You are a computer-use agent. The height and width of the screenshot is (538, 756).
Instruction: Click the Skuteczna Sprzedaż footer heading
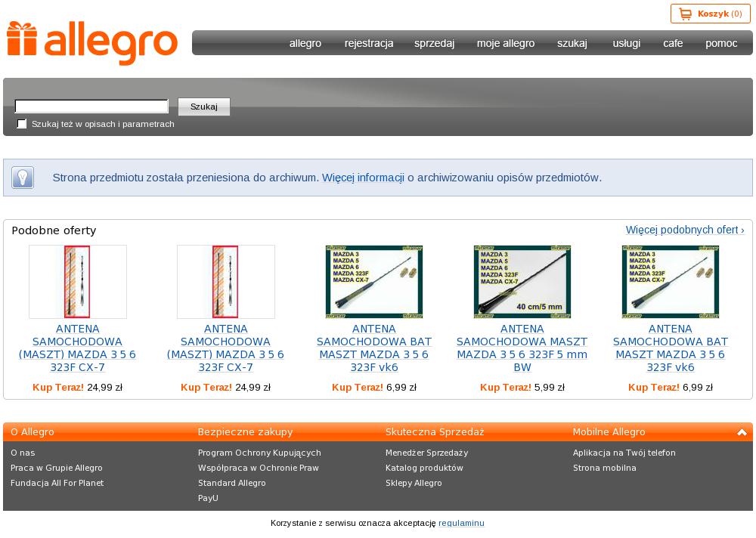[435, 432]
